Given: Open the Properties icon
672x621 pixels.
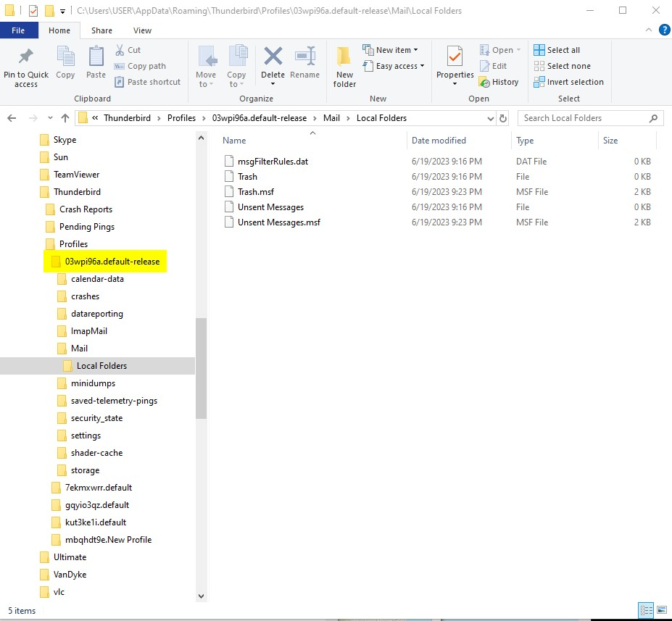Looking at the screenshot, I should click(455, 56).
